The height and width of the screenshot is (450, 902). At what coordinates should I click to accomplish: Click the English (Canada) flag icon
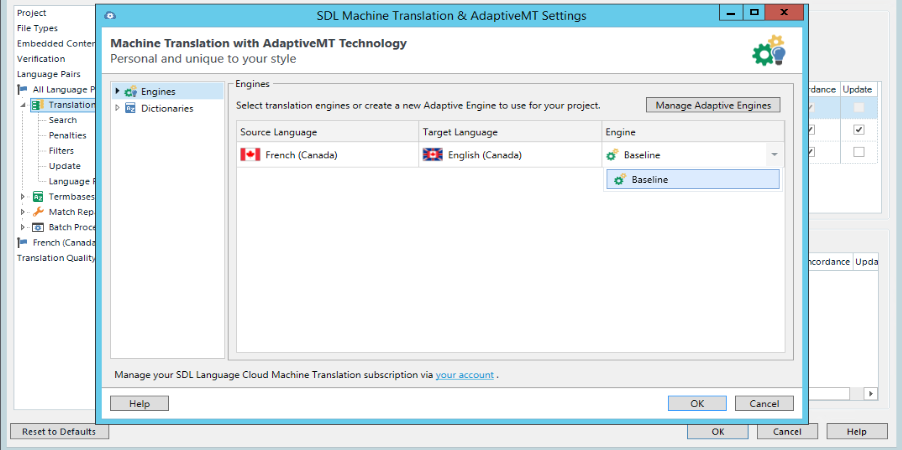[x=433, y=155]
